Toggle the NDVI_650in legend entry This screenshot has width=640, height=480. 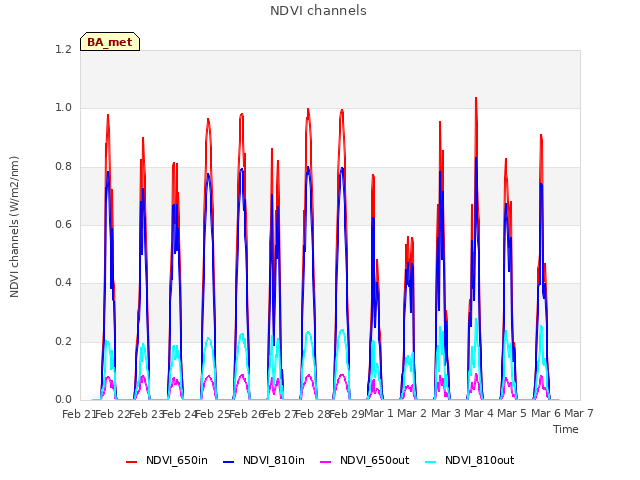(x=167, y=460)
